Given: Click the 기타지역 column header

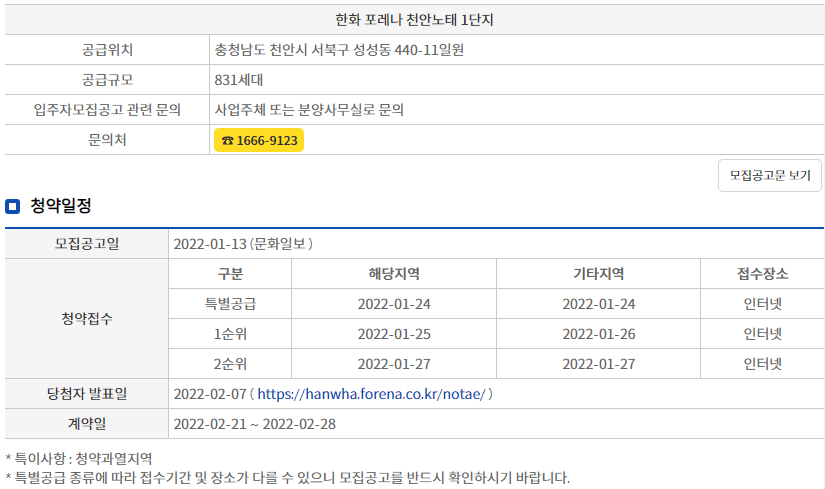Looking at the screenshot, I should 598,274.
